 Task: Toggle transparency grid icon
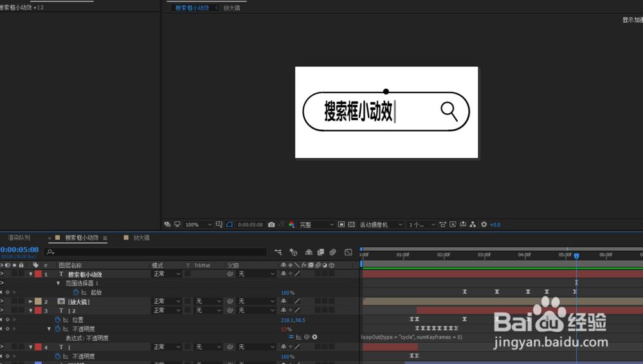(352, 224)
